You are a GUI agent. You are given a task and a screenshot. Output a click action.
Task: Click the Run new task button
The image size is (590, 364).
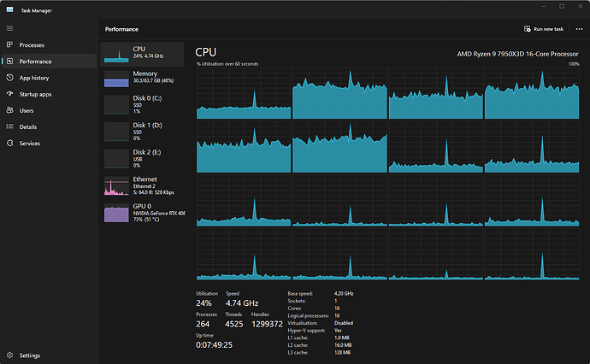click(544, 29)
